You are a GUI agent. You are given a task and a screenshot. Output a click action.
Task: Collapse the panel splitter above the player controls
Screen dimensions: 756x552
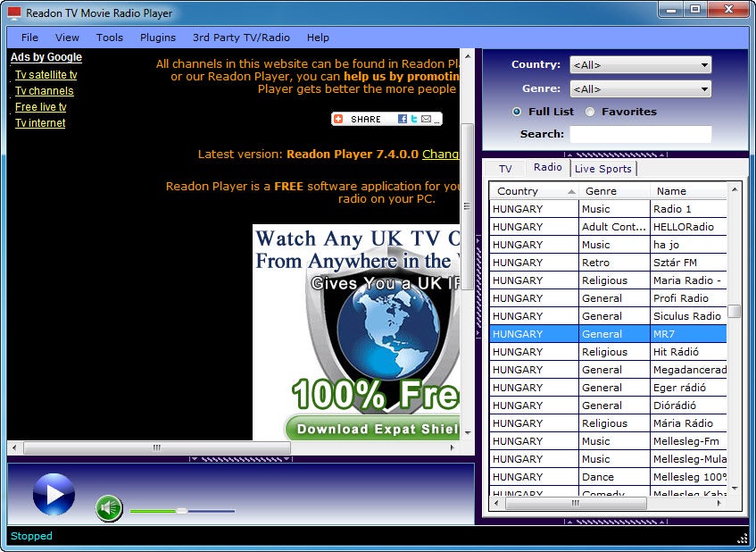pyautogui.click(x=241, y=459)
